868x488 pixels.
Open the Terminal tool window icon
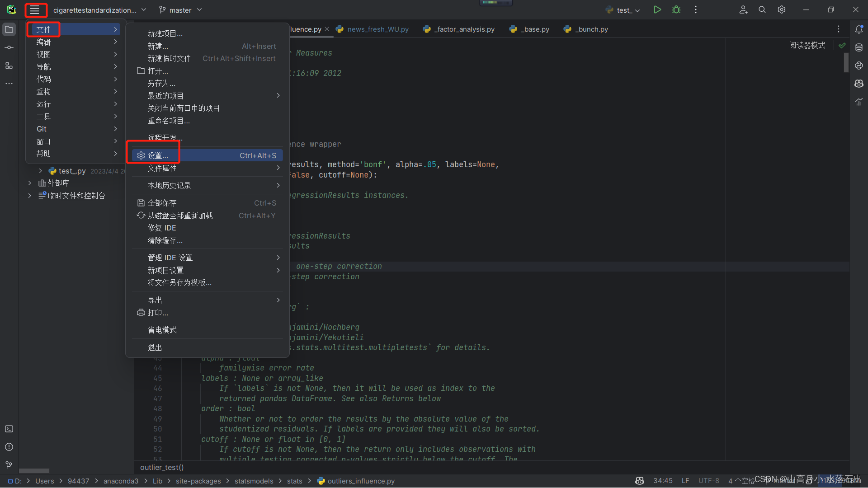tap(9, 429)
